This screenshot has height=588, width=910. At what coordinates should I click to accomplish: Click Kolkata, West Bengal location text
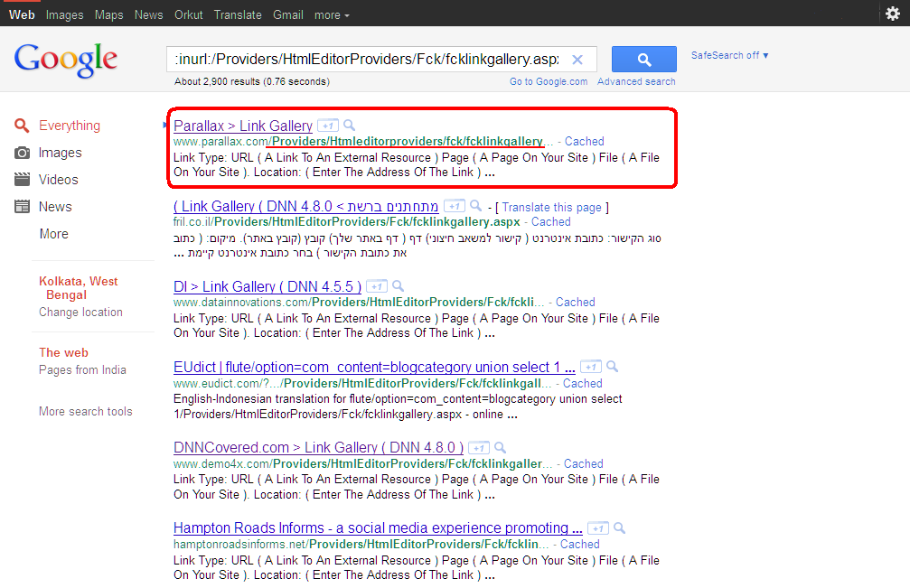tap(79, 288)
